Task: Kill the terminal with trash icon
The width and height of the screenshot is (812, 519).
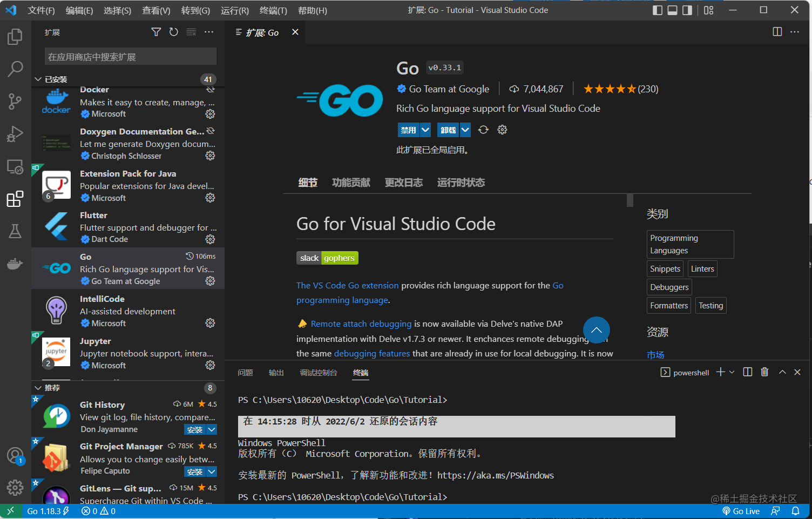Action: point(764,372)
